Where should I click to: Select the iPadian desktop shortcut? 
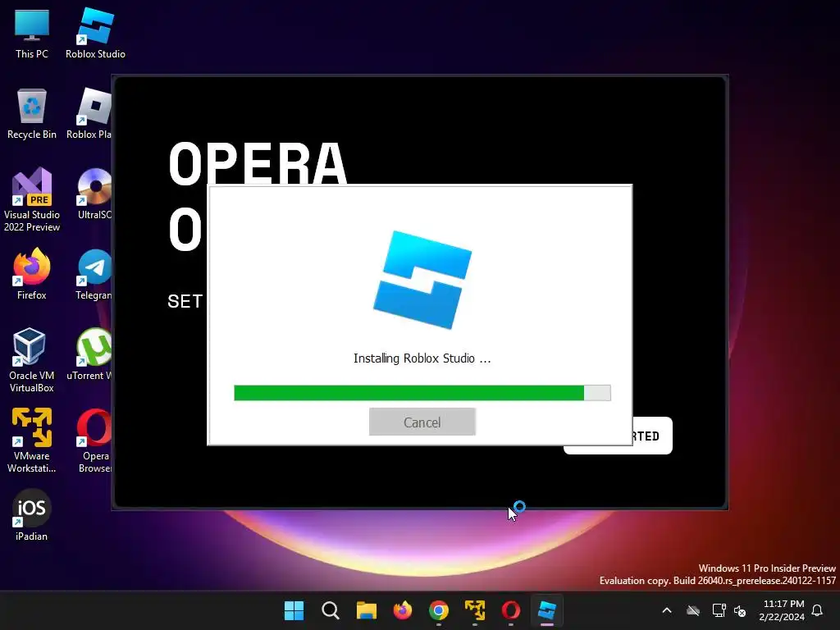[x=32, y=515]
